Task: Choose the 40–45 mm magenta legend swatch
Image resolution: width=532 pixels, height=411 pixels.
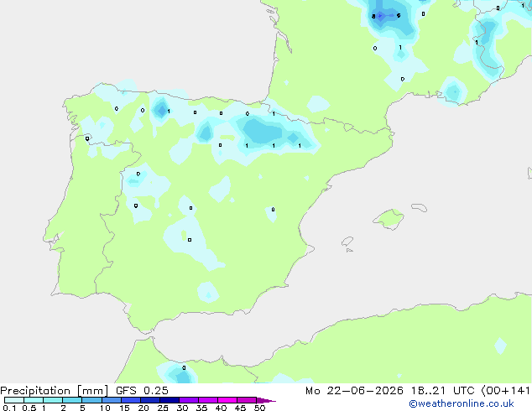Action: [x=227, y=400]
